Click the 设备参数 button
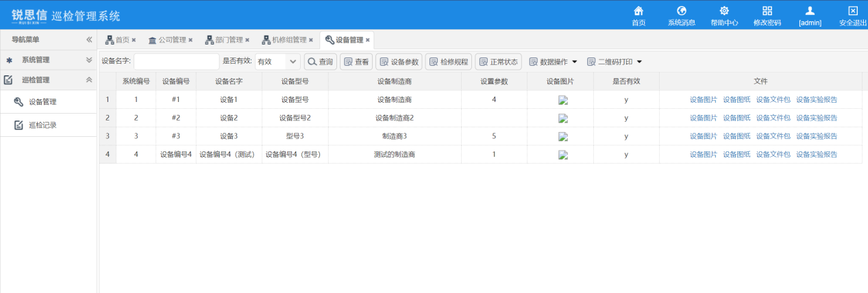Viewport: 868px width, 293px height. 399,62
